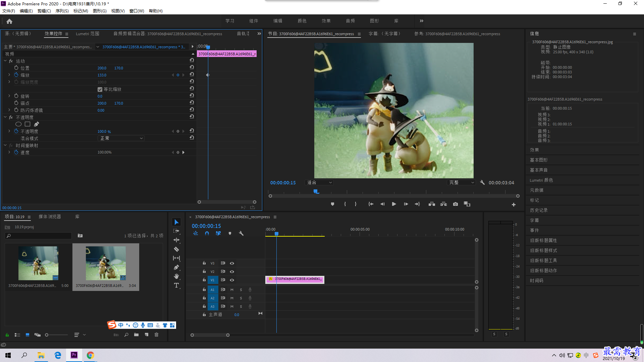Solo audio track A2
The width and height of the screenshot is (644, 362).
241,298
